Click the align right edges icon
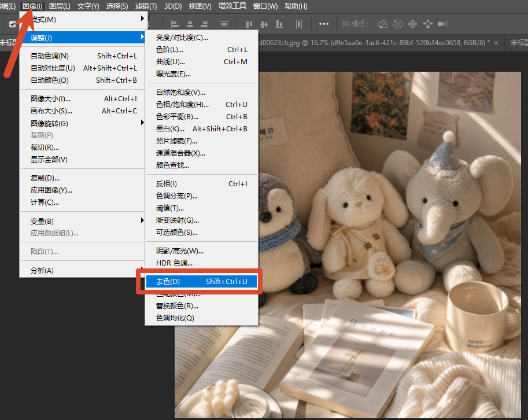528x420 pixels. coord(204,24)
